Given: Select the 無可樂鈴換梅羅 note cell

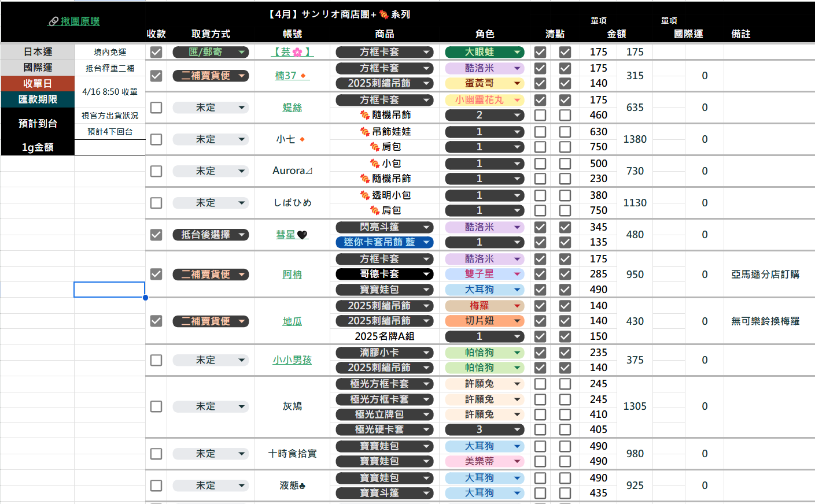Looking at the screenshot, I should click(769, 321).
